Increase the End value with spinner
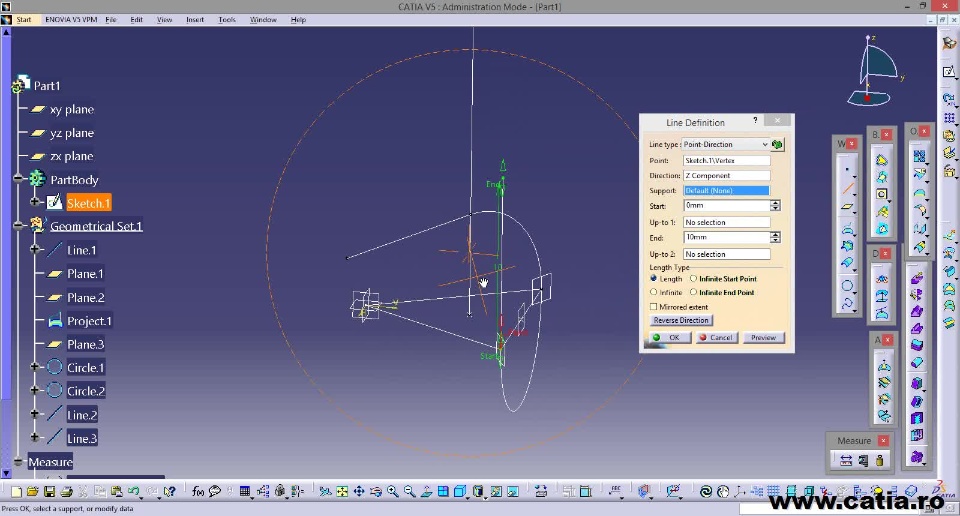960x516 pixels. [x=775, y=234]
